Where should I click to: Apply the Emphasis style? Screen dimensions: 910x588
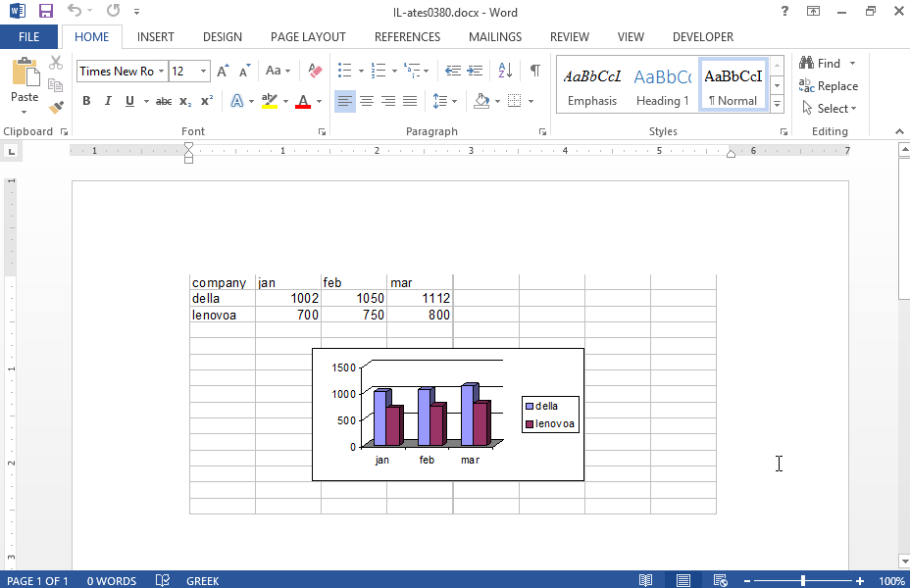click(592, 86)
